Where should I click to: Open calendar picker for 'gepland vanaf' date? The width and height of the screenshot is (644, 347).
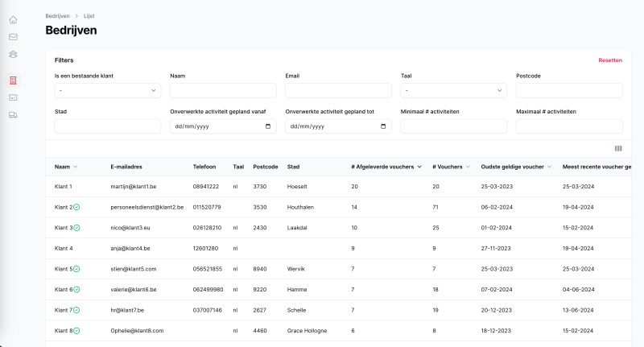(x=269, y=126)
